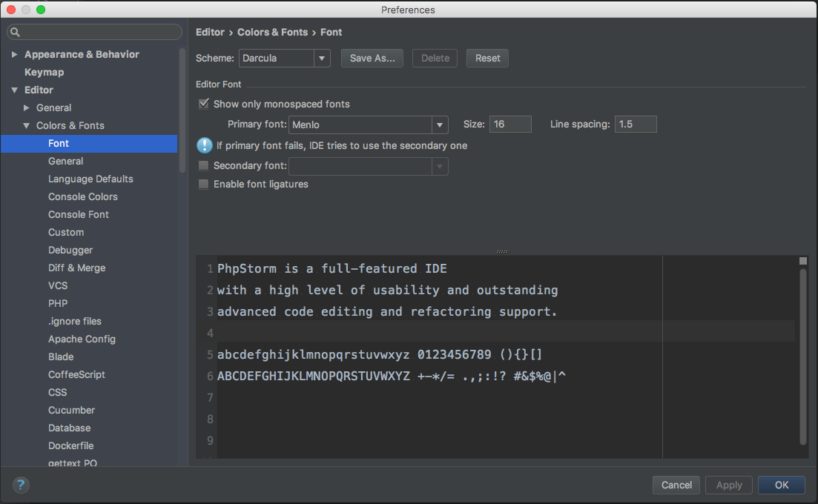
Task: Select Blade color settings
Action: pos(61,357)
